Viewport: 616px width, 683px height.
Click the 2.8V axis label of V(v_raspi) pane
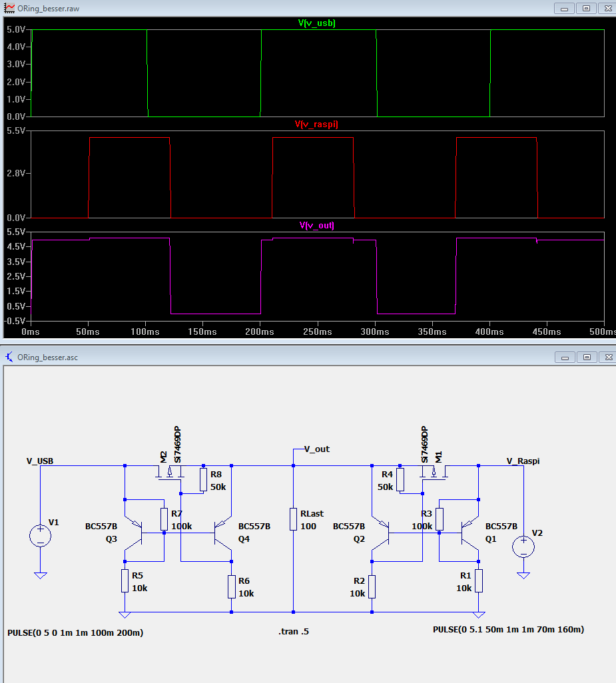16,173
